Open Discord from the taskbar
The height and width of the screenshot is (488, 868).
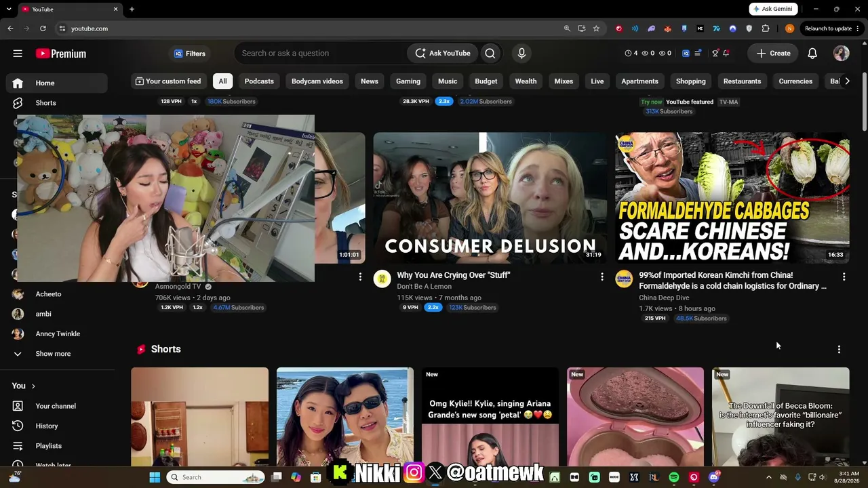[713, 477]
